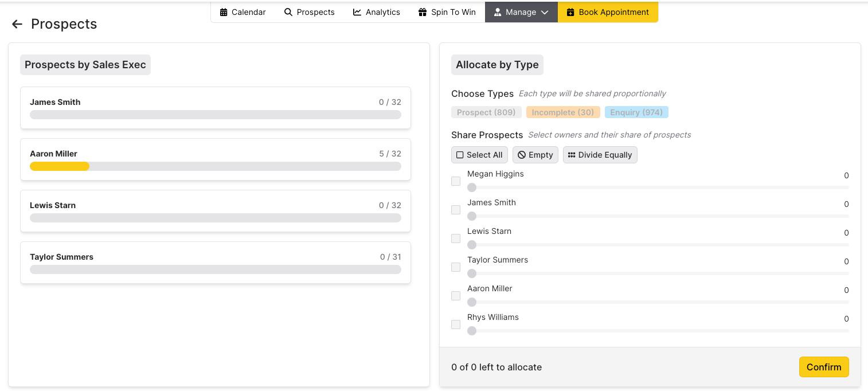Toggle the Incomplete (30) type tag
This screenshot has width=868, height=391.
coord(562,112)
